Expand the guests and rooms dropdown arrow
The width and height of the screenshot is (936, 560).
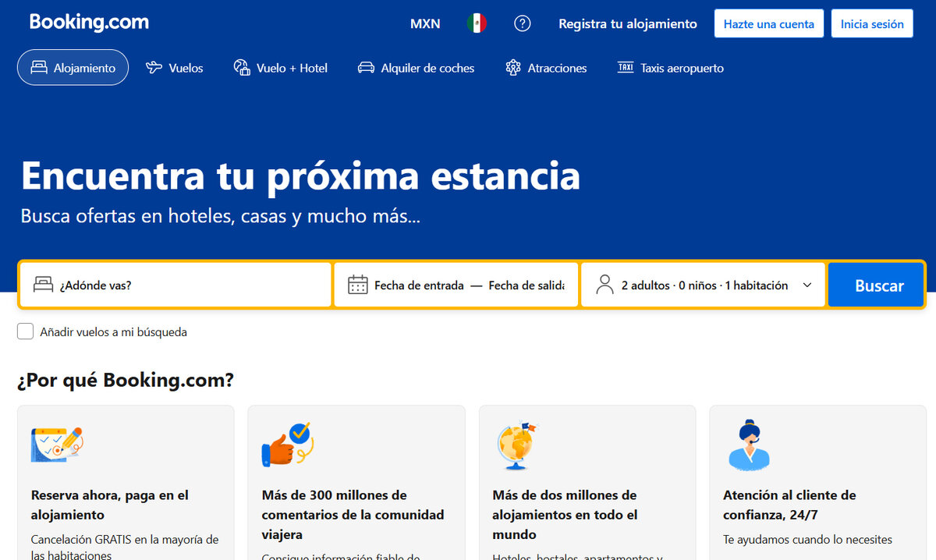point(807,285)
